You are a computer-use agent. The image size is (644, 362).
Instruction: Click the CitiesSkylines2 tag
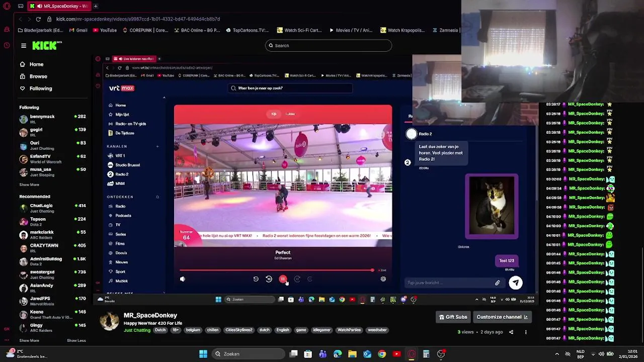(238, 330)
